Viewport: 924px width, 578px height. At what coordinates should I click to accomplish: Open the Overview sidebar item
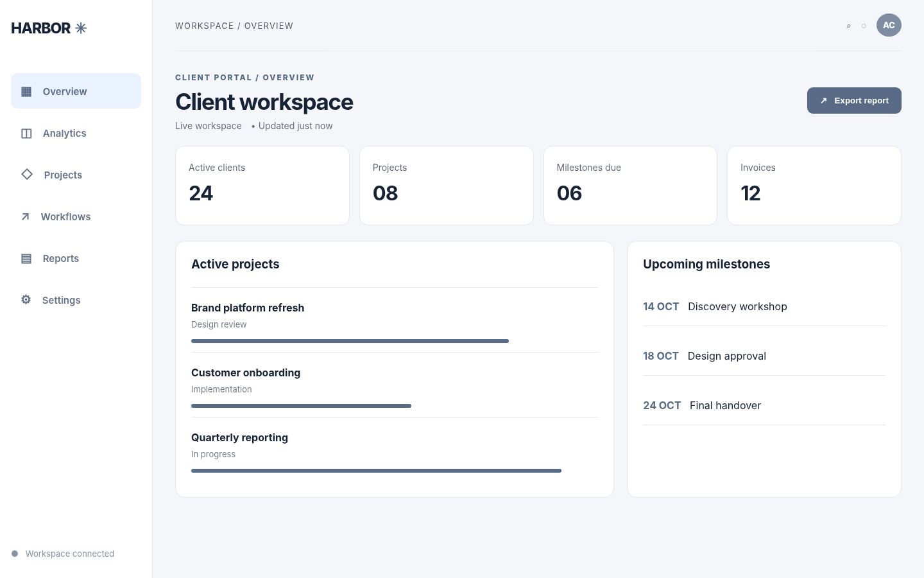coord(76,91)
